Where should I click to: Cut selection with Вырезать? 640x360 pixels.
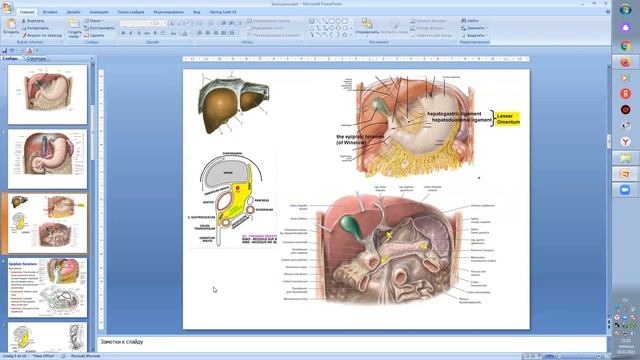(33, 21)
